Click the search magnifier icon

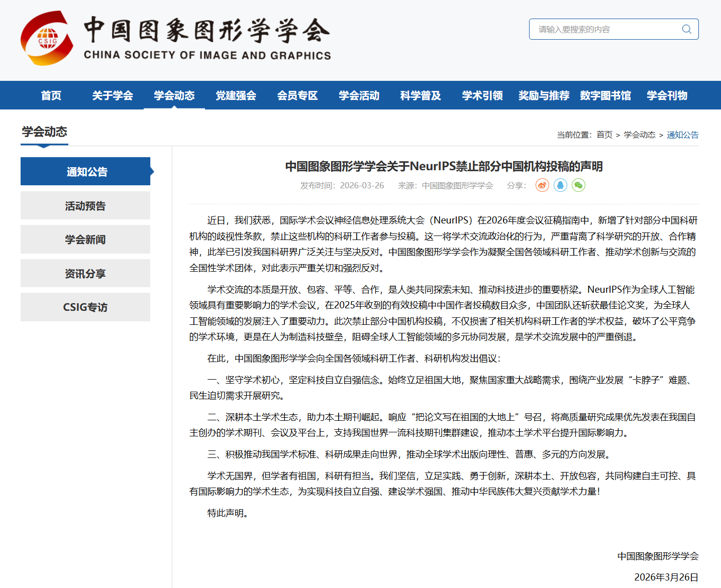pos(686,29)
